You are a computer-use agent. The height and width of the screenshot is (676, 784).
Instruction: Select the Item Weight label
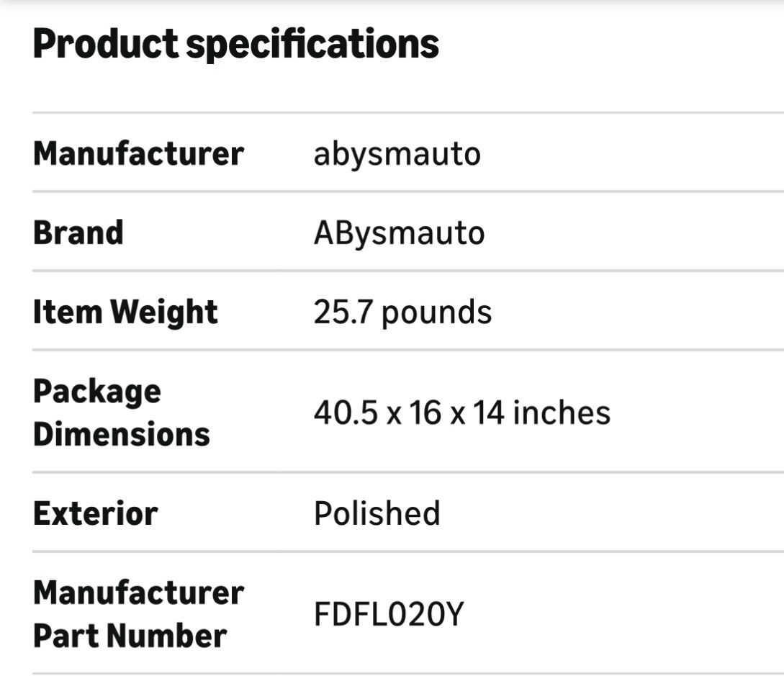[x=125, y=313]
